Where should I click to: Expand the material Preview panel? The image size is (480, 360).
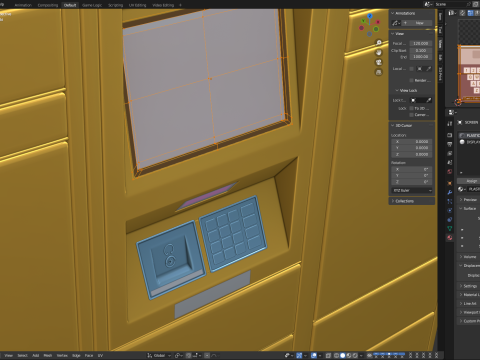click(x=469, y=199)
